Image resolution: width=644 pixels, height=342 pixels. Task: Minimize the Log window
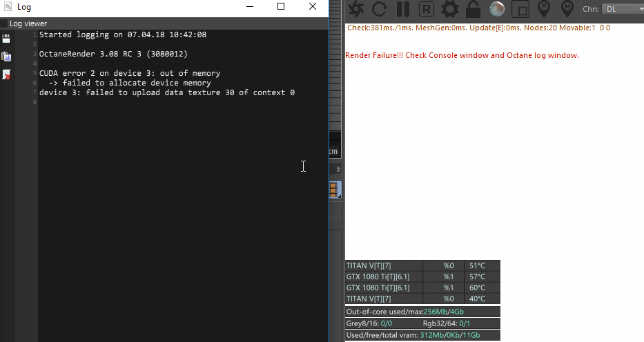[250, 6]
